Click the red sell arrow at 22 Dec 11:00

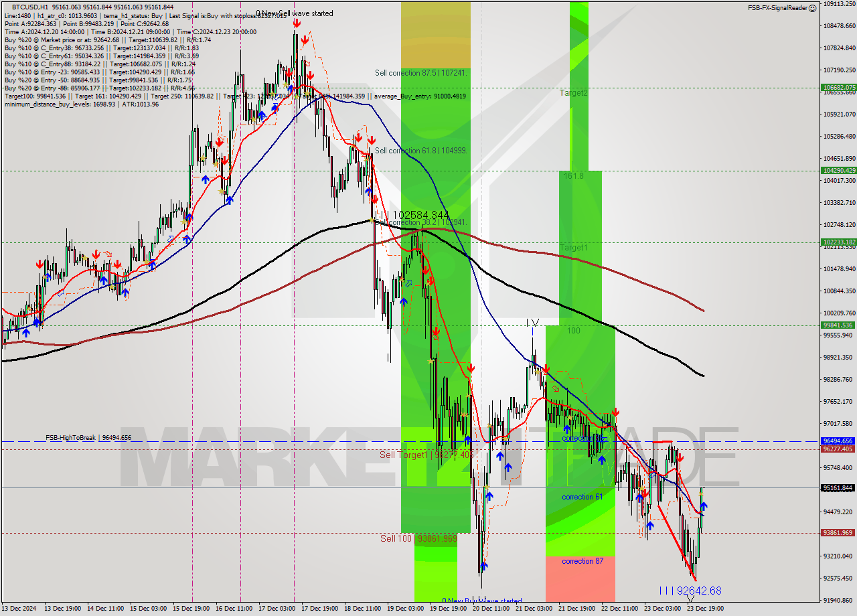click(x=615, y=412)
